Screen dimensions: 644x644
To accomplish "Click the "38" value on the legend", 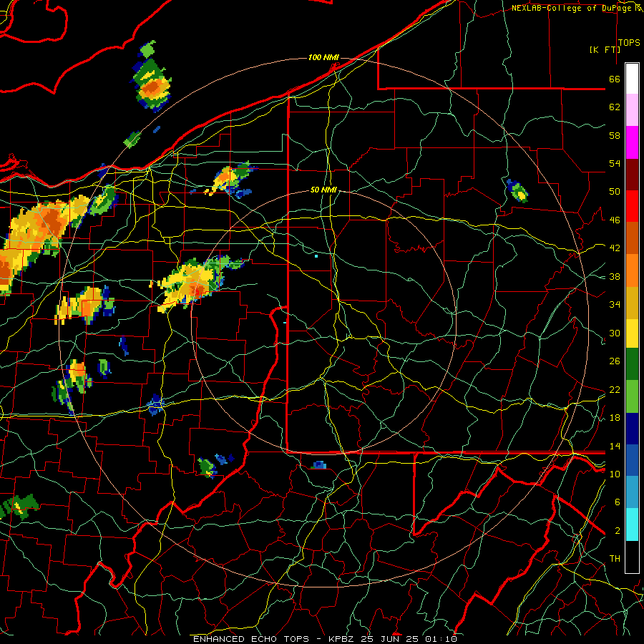I will click(615, 276).
